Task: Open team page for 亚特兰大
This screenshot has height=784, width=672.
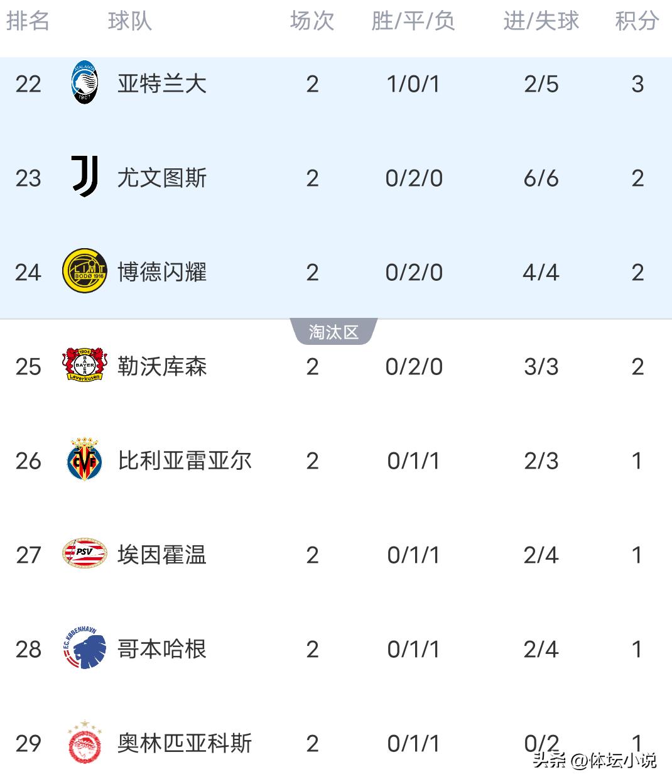Action: (162, 84)
